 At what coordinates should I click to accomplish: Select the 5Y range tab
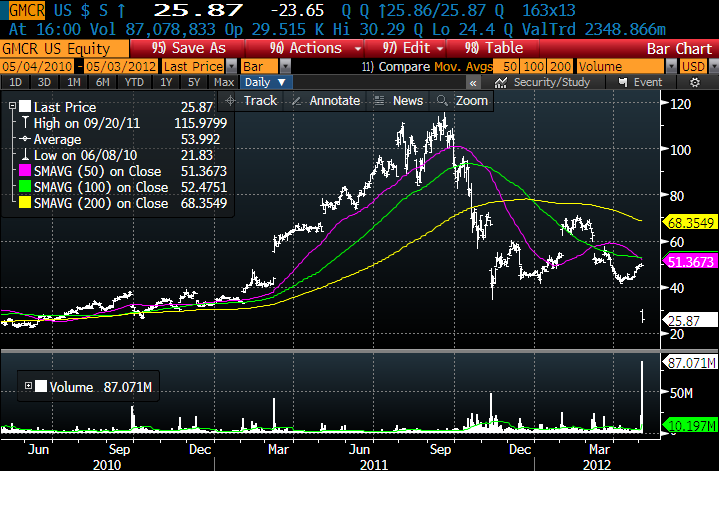point(194,83)
